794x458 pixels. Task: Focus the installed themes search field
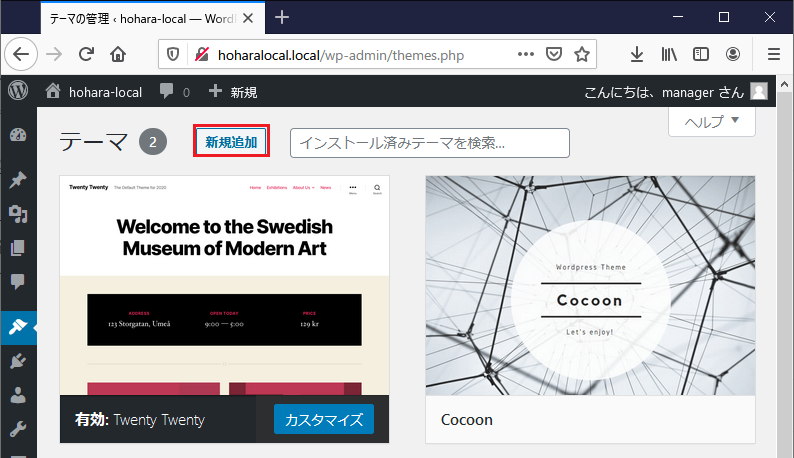tap(429, 143)
